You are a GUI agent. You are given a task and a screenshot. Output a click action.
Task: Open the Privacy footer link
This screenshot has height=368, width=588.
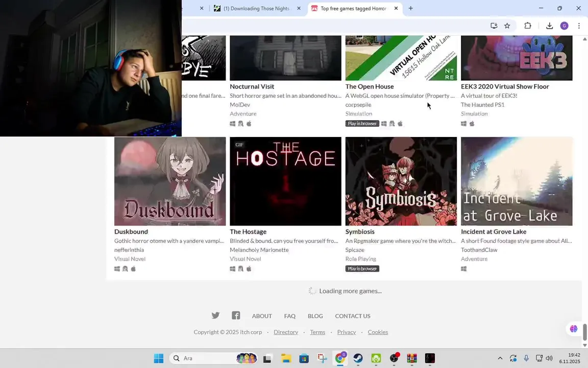point(347,332)
